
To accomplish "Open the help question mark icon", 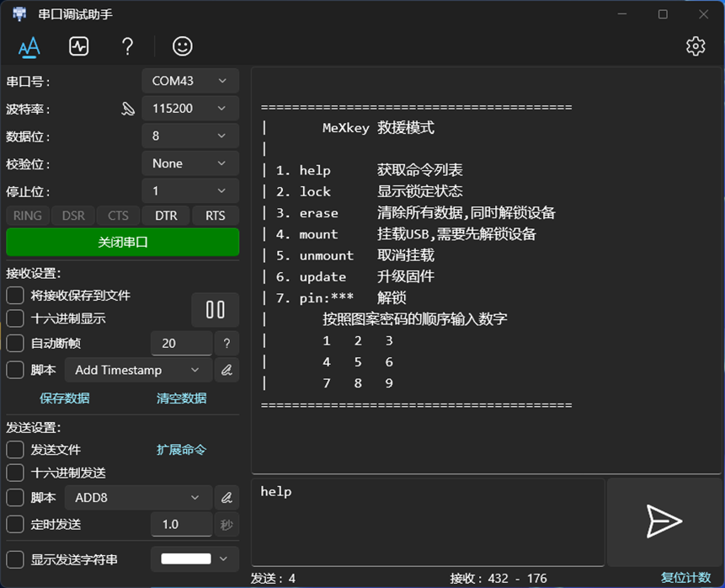I will [127, 46].
